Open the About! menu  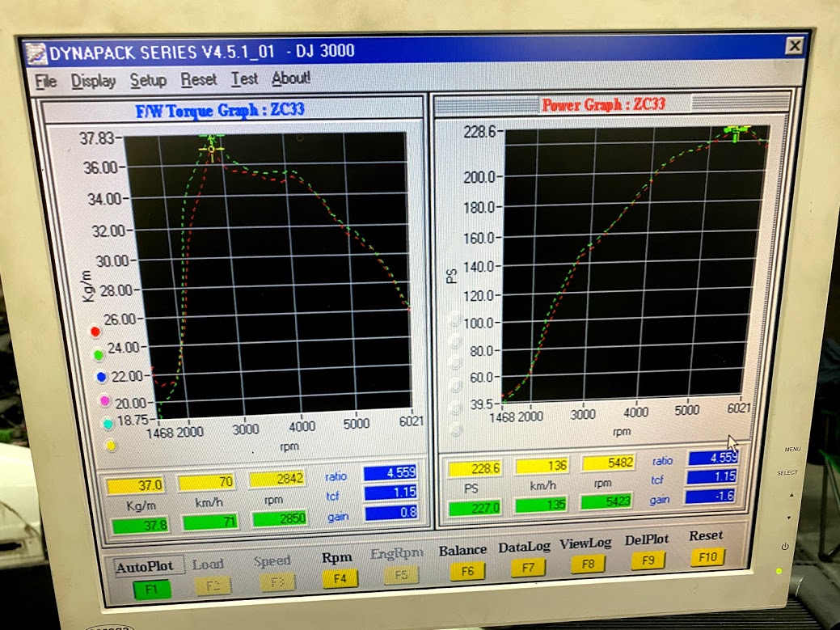pyautogui.click(x=291, y=78)
